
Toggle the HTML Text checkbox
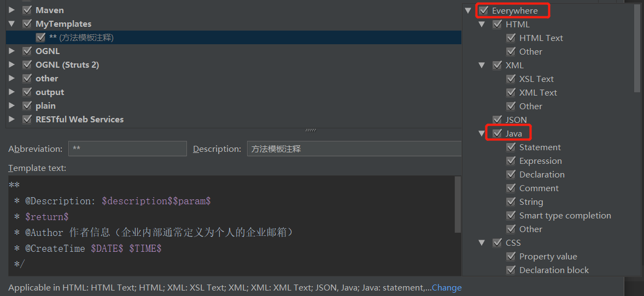click(x=511, y=38)
